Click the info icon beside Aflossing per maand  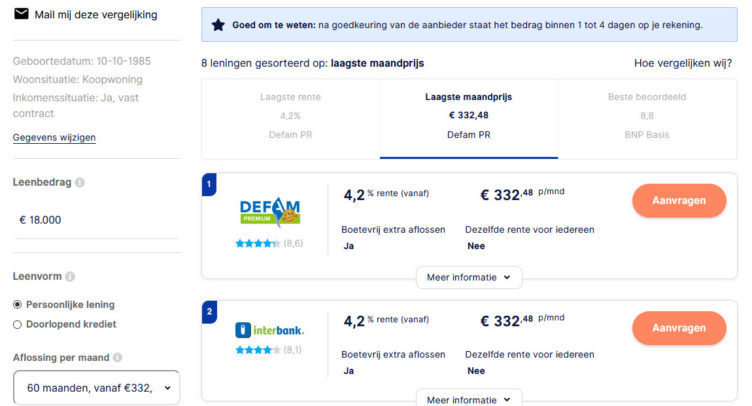(118, 357)
